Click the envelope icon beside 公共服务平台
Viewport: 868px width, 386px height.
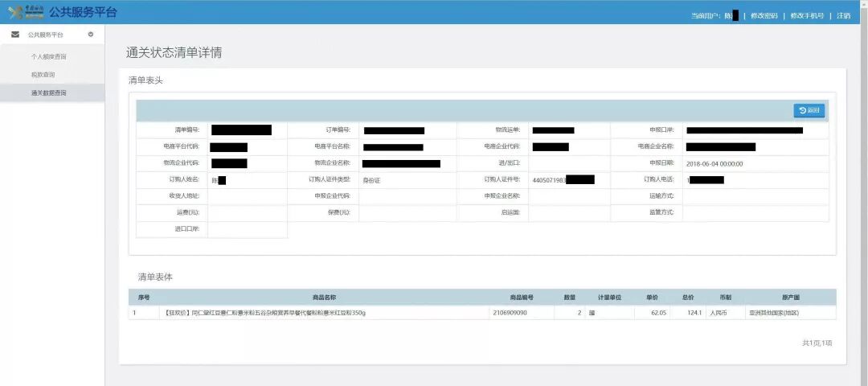15,35
